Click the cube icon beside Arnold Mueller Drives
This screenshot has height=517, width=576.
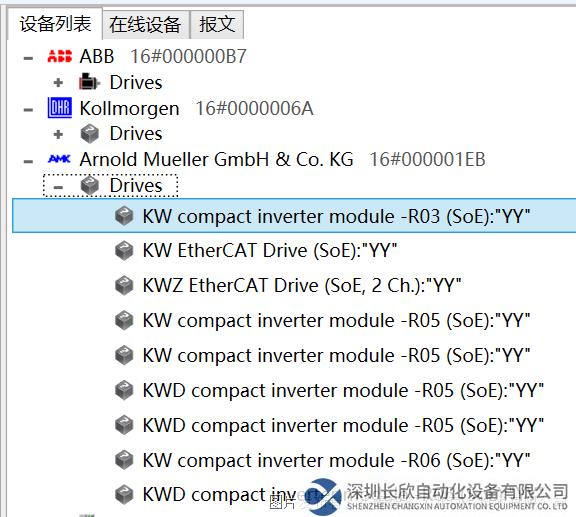pos(90,185)
